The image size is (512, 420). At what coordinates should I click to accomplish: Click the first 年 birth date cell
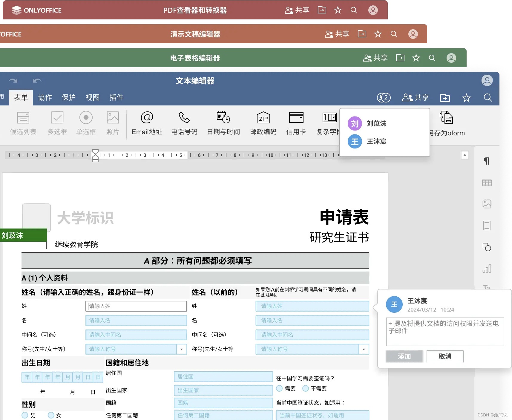point(27,377)
